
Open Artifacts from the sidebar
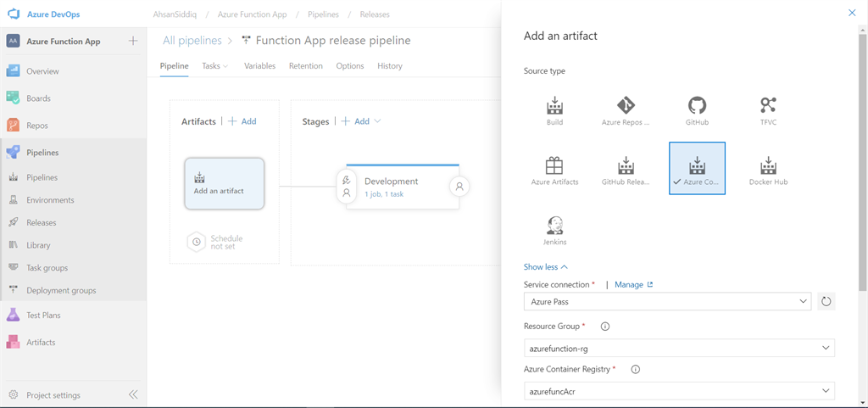tap(41, 343)
